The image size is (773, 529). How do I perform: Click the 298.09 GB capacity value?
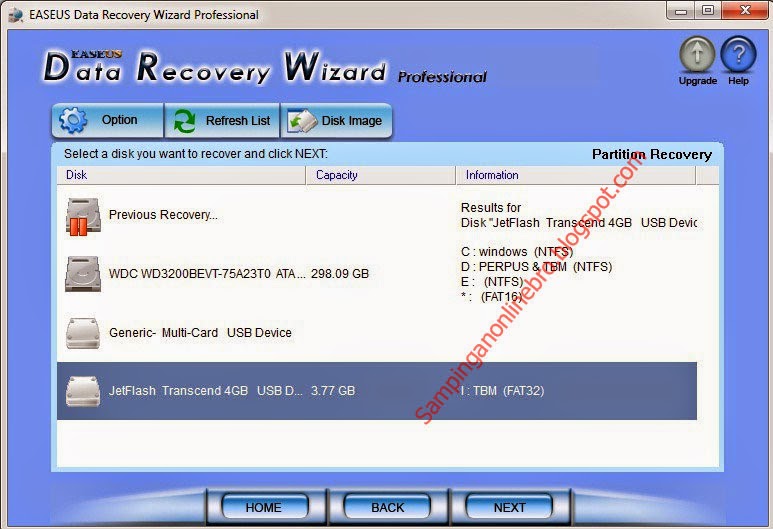click(340, 274)
